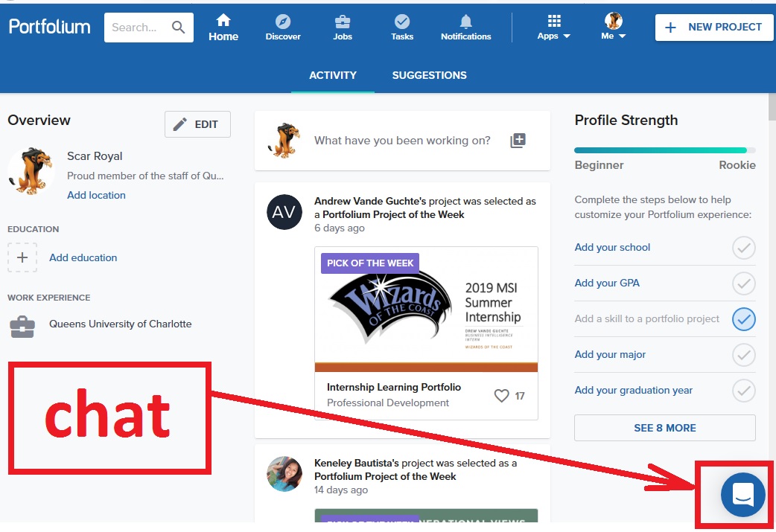This screenshot has height=532, width=776.
Task: Click Scar Royal's overview avatar
Action: pos(31,170)
